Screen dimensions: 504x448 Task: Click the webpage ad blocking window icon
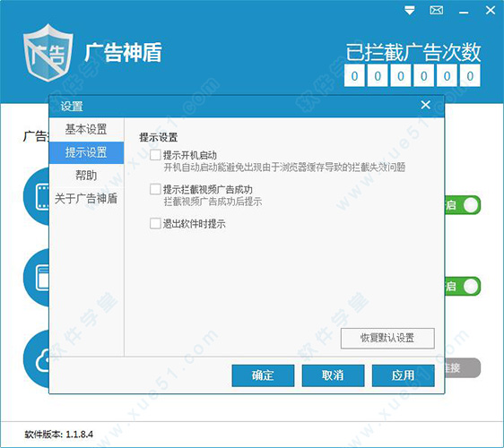click(37, 277)
